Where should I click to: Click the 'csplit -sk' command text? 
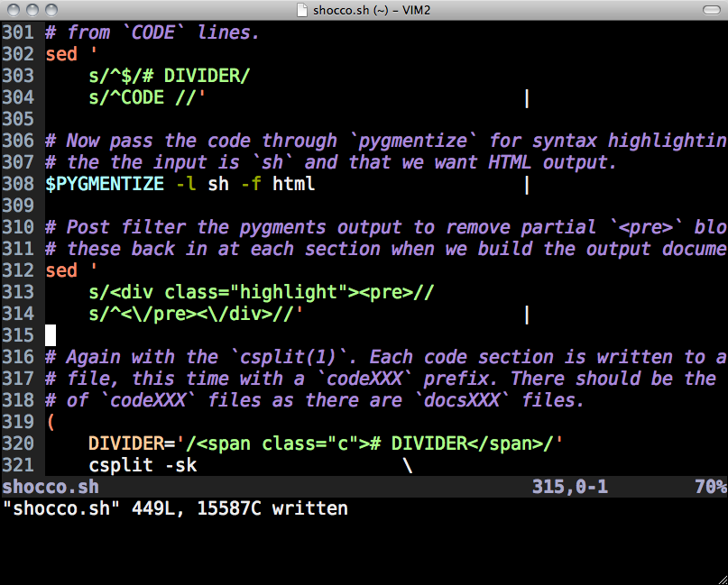142,465
